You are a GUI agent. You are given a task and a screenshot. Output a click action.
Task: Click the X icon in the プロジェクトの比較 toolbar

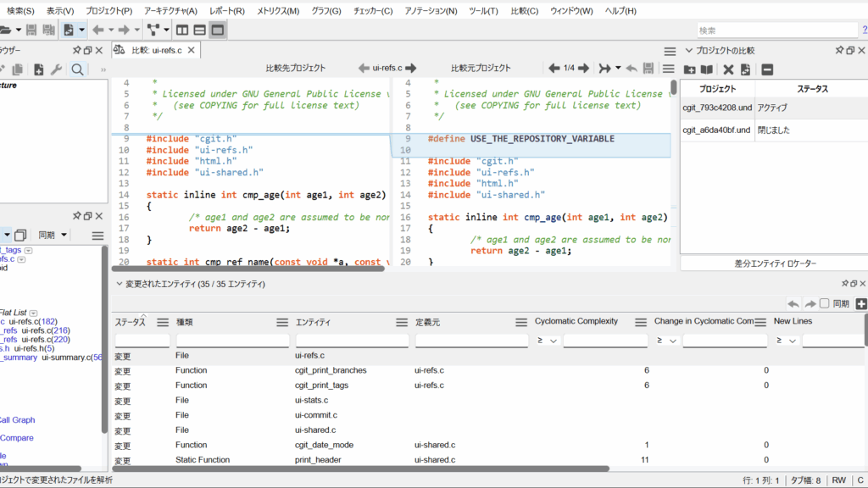(727, 69)
